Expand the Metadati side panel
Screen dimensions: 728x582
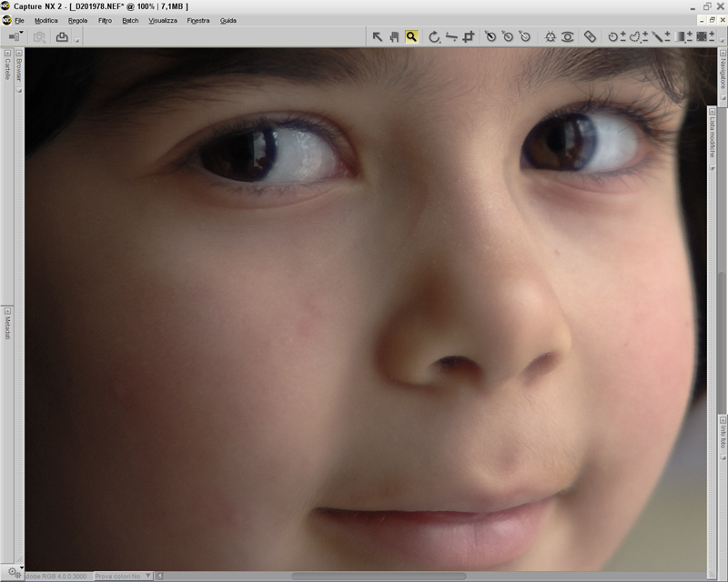pos(7,311)
